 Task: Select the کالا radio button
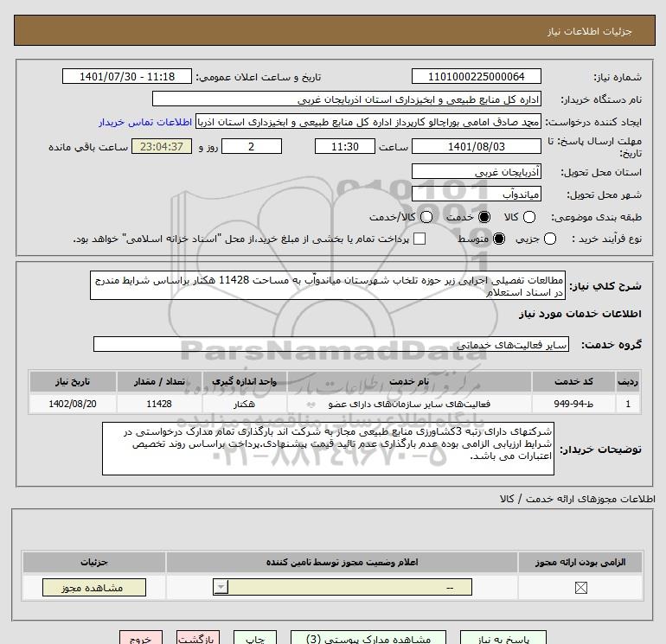point(528,217)
